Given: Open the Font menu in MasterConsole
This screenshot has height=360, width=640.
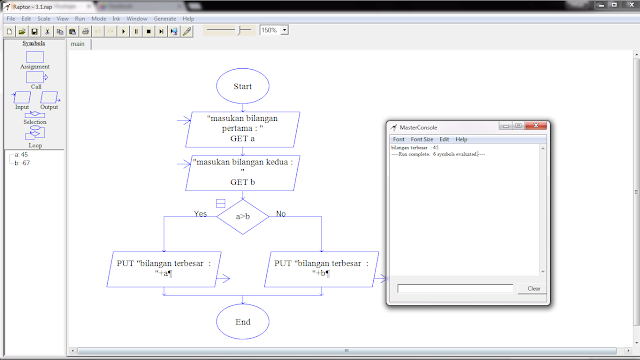Looking at the screenshot, I should (x=398, y=139).
